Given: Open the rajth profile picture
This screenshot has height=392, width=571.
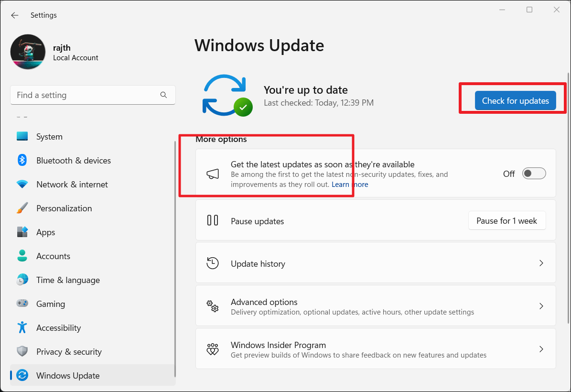Looking at the screenshot, I should coord(28,52).
